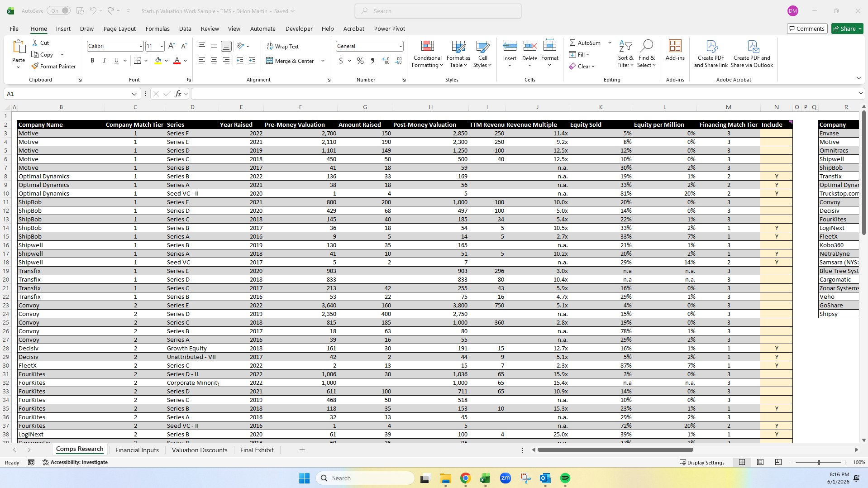Open the Fill dropdown

(579, 54)
